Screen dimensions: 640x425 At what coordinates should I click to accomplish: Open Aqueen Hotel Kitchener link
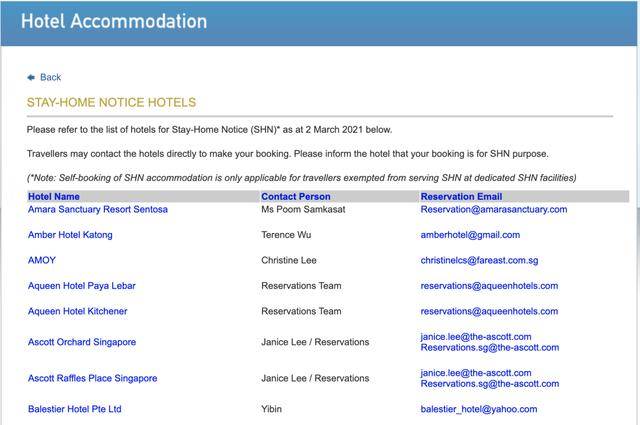pyautogui.click(x=77, y=311)
